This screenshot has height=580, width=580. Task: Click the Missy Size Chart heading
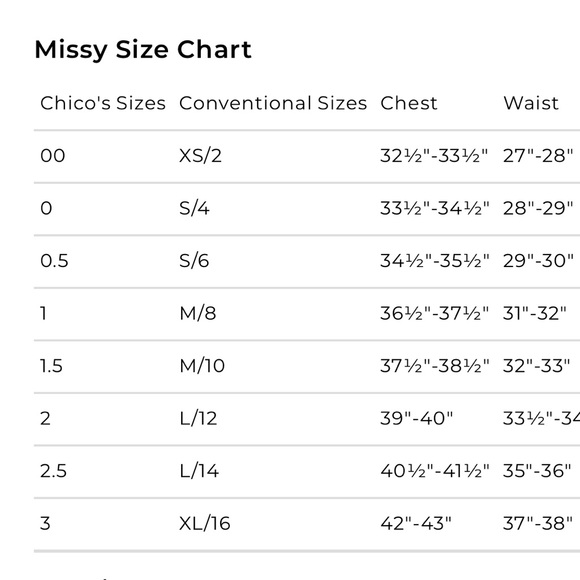tap(143, 50)
